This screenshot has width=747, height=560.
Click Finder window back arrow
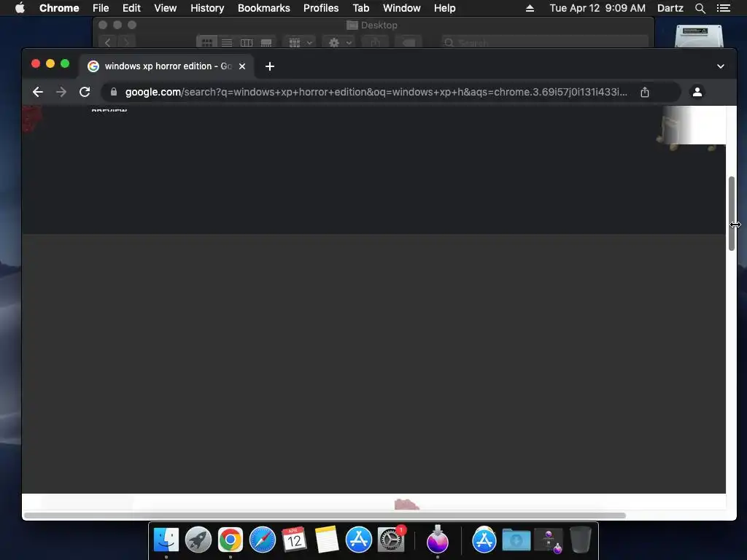108,42
